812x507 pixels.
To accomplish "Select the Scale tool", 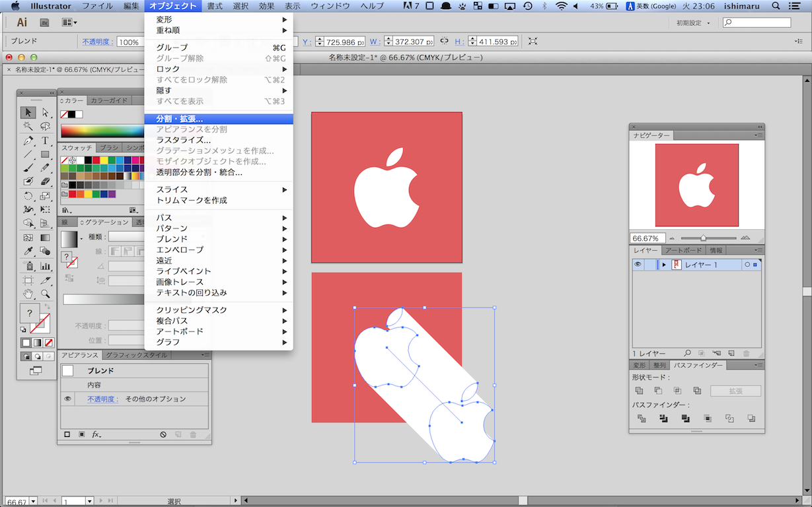I will [45, 195].
